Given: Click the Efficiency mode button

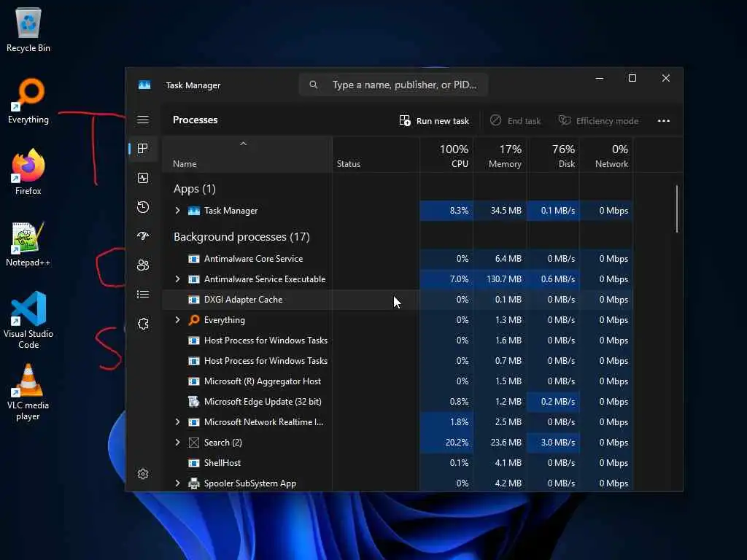Looking at the screenshot, I should [598, 121].
